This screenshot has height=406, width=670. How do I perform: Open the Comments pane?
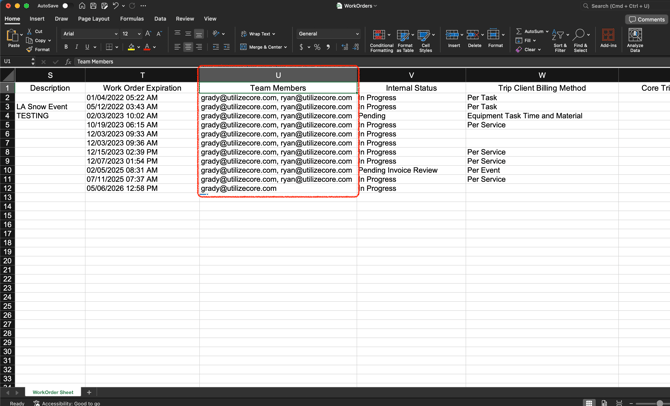(647, 19)
